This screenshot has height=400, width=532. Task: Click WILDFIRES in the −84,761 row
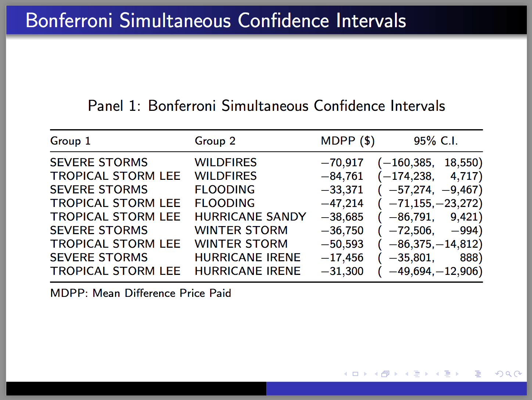click(226, 176)
